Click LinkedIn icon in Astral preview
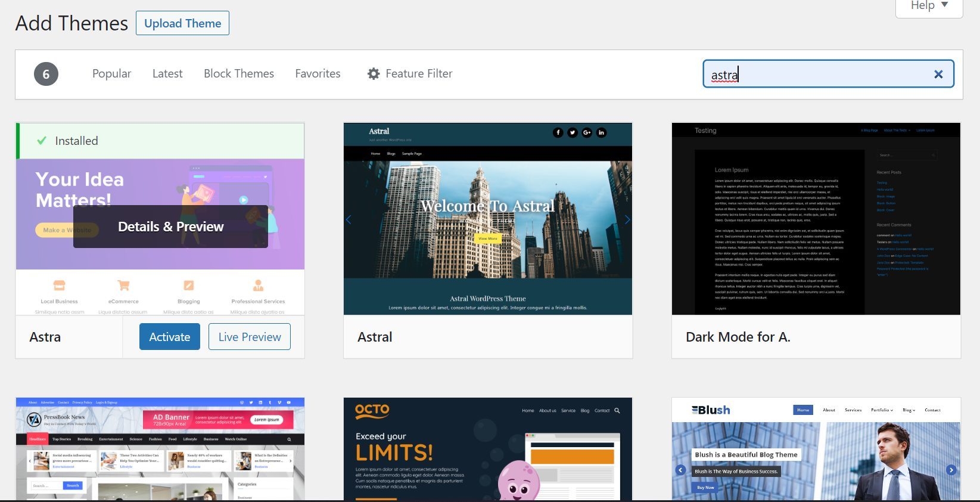980x502 pixels. tap(602, 132)
